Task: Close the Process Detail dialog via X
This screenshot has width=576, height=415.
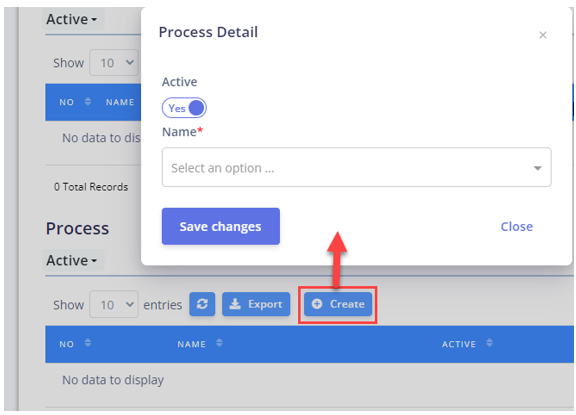Action: point(543,35)
